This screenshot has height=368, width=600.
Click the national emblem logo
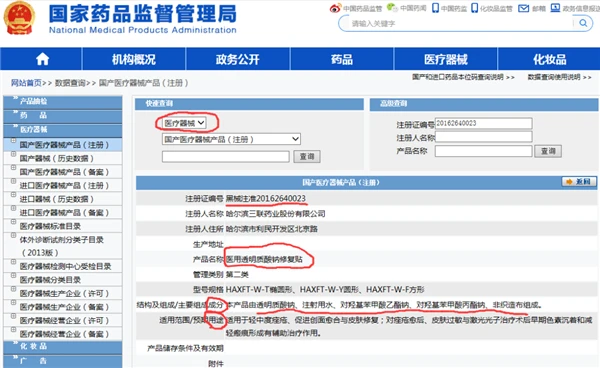click(x=19, y=18)
